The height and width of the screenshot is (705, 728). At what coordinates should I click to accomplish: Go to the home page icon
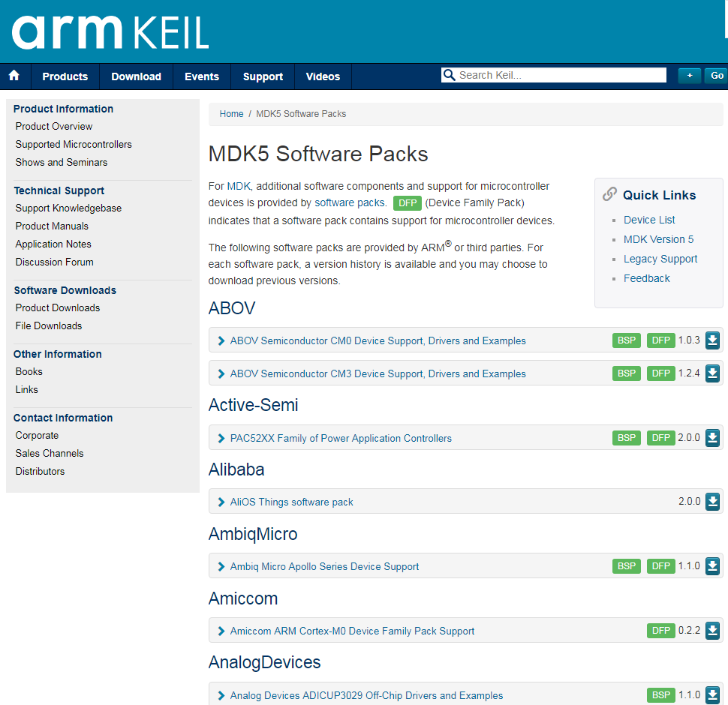tap(14, 76)
